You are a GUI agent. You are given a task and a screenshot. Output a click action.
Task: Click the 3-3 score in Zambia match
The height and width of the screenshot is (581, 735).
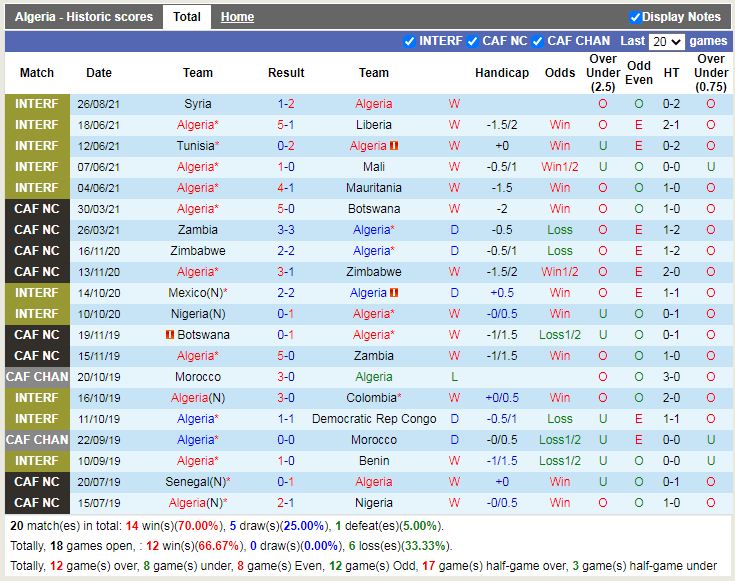pos(286,230)
